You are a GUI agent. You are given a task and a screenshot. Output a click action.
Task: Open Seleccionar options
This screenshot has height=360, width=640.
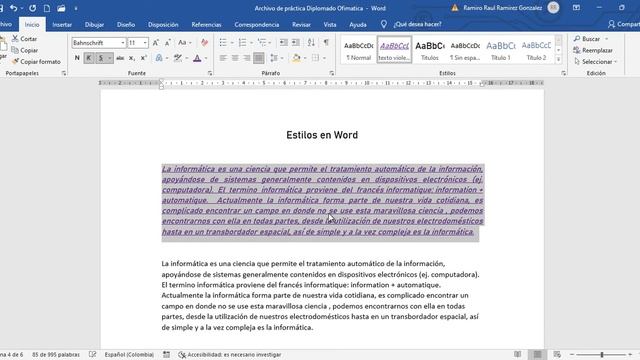point(595,62)
